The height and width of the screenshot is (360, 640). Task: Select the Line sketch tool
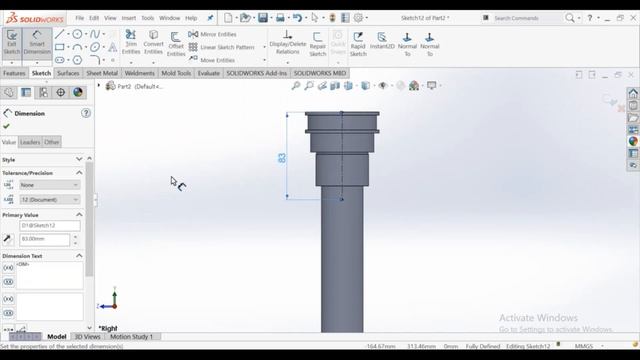(x=60, y=34)
